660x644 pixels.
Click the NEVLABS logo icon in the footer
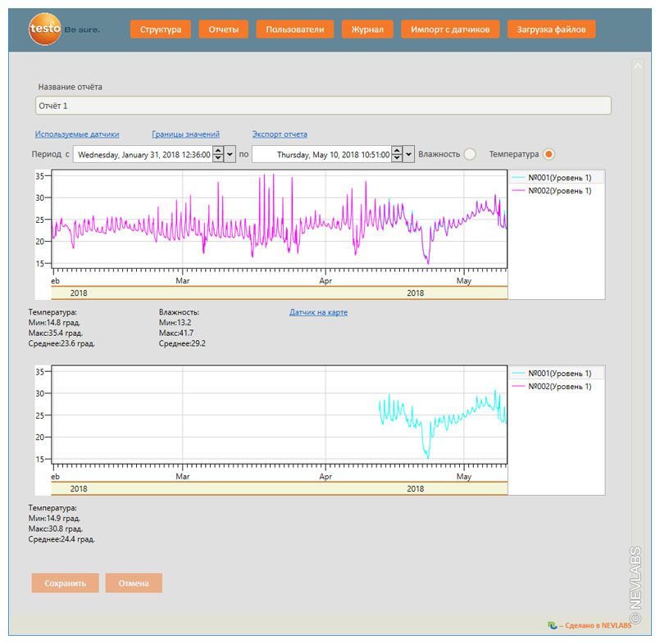tap(553, 625)
